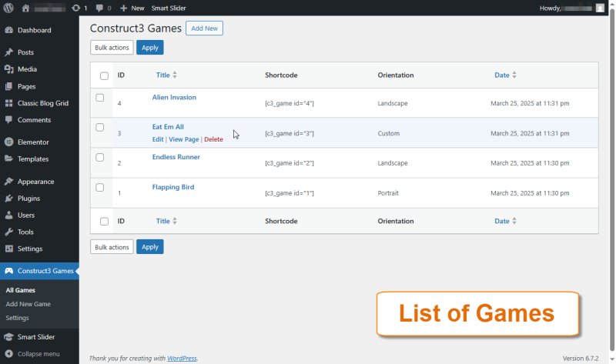Click the top Apply button
Image resolution: width=616 pixels, height=364 pixels.
coord(150,48)
